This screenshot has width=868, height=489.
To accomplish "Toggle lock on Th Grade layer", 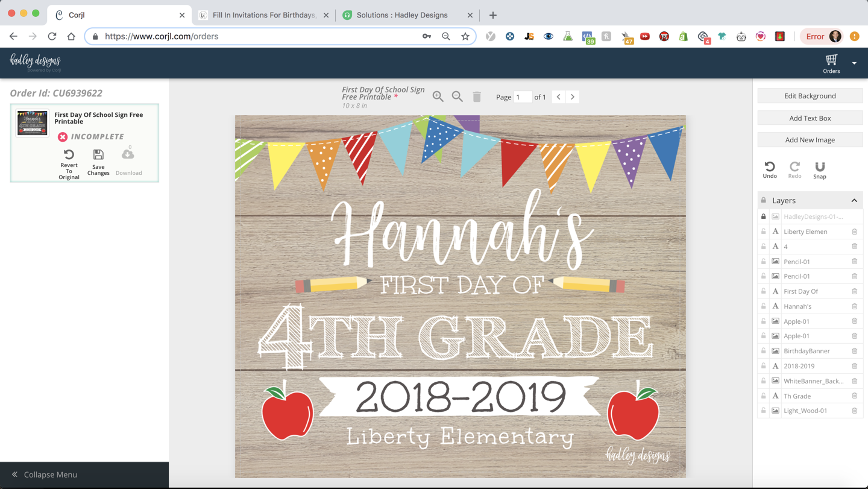I will click(764, 396).
